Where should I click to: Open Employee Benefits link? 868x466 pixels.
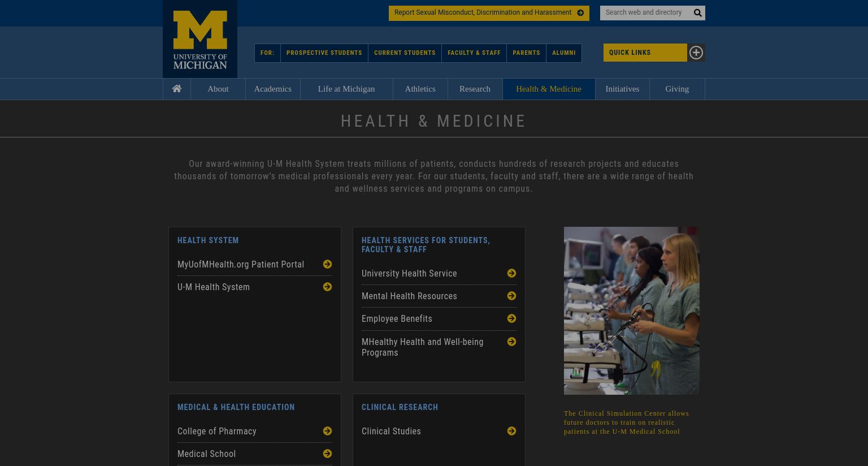(x=397, y=318)
